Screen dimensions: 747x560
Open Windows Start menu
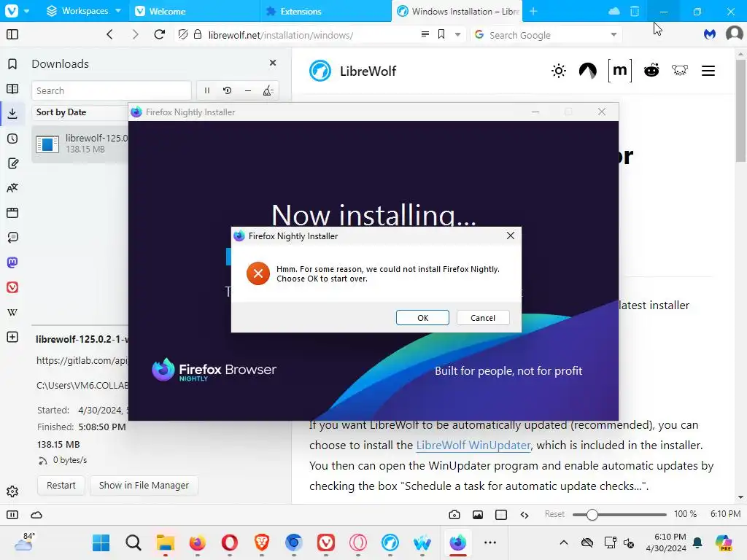coord(101,542)
